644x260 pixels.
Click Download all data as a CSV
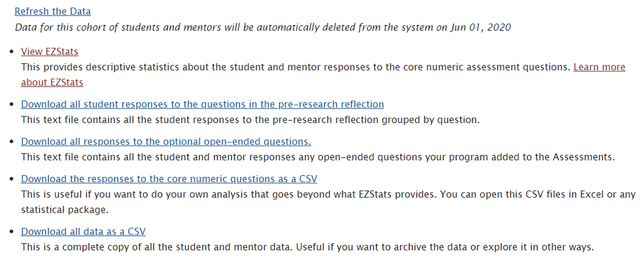(x=83, y=231)
